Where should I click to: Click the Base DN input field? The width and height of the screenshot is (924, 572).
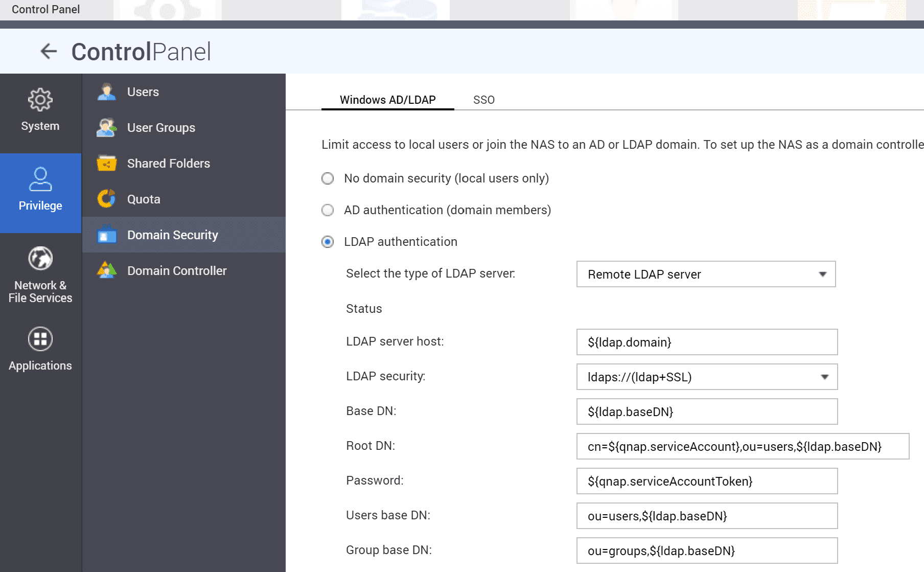(706, 411)
